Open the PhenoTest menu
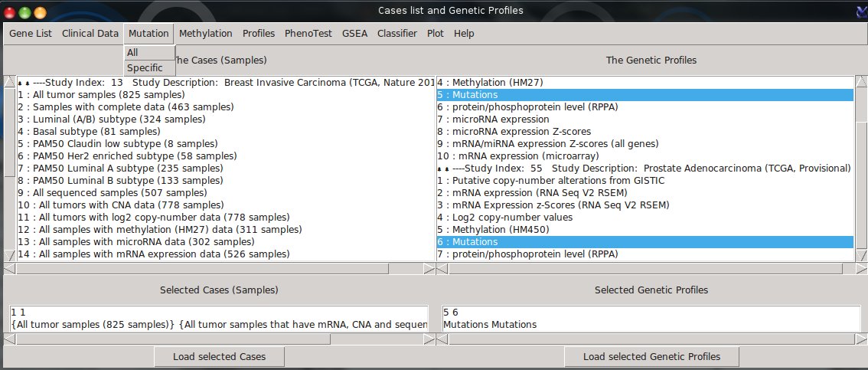Image resolution: width=868 pixels, height=370 pixels. (x=308, y=34)
